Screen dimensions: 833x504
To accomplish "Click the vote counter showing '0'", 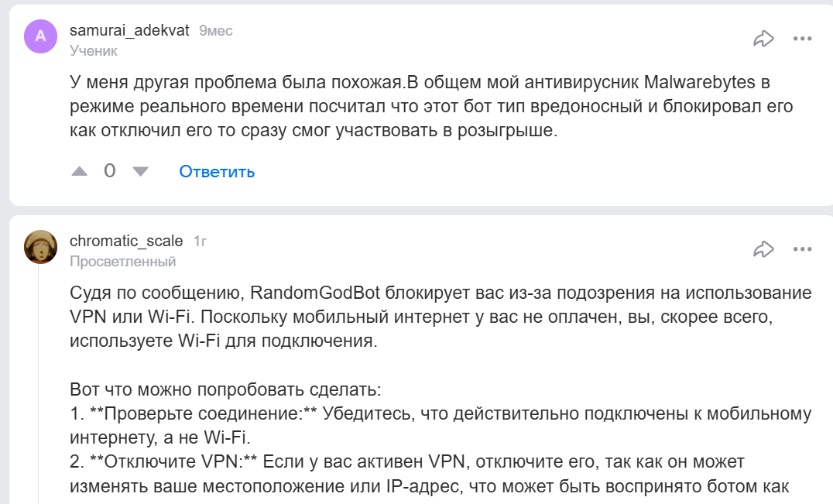I will pos(109,171).
